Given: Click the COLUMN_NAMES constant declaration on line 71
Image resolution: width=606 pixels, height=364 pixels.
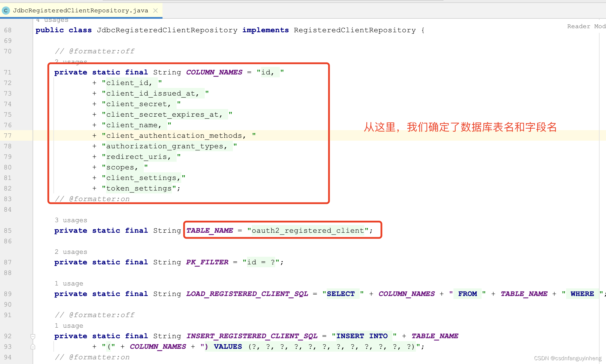Looking at the screenshot, I should pos(214,72).
